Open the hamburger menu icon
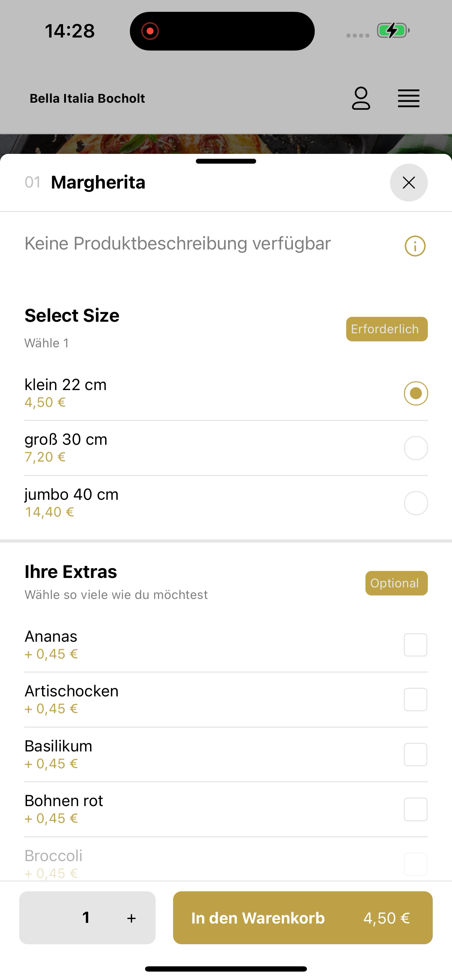The height and width of the screenshot is (980, 452). pyautogui.click(x=409, y=98)
